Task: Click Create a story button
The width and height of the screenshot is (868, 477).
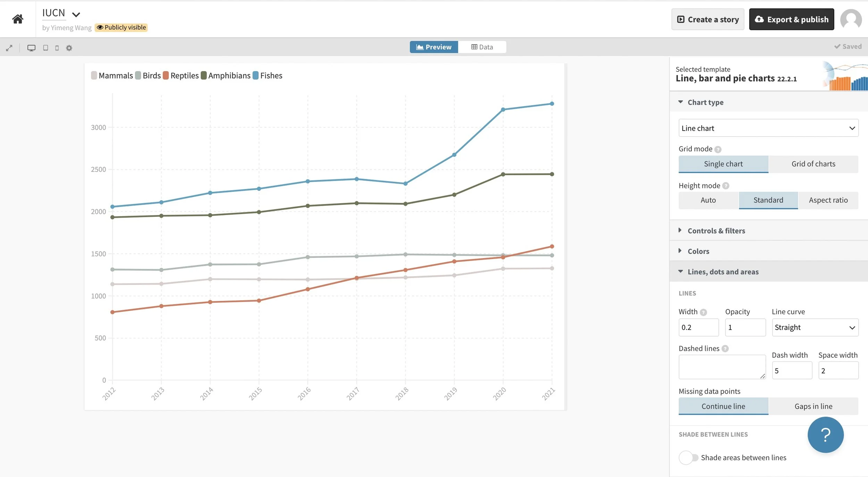Action: [708, 19]
